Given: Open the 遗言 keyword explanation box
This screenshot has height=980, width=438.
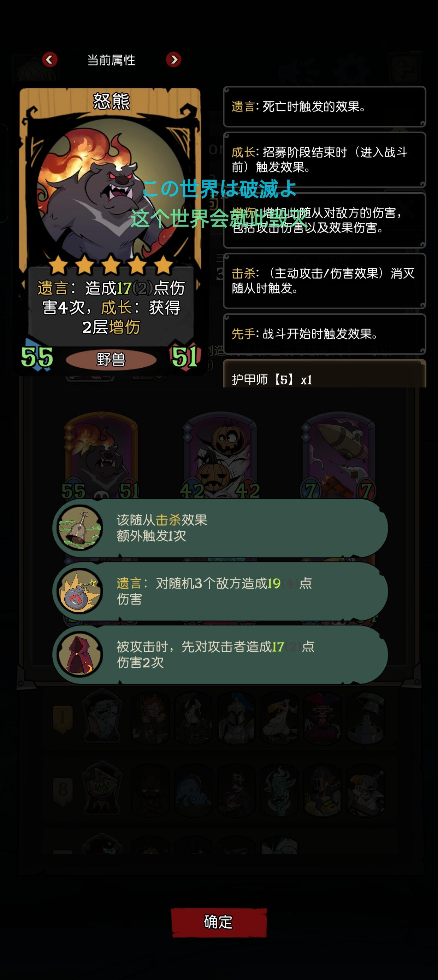Looking at the screenshot, I should coord(324,106).
